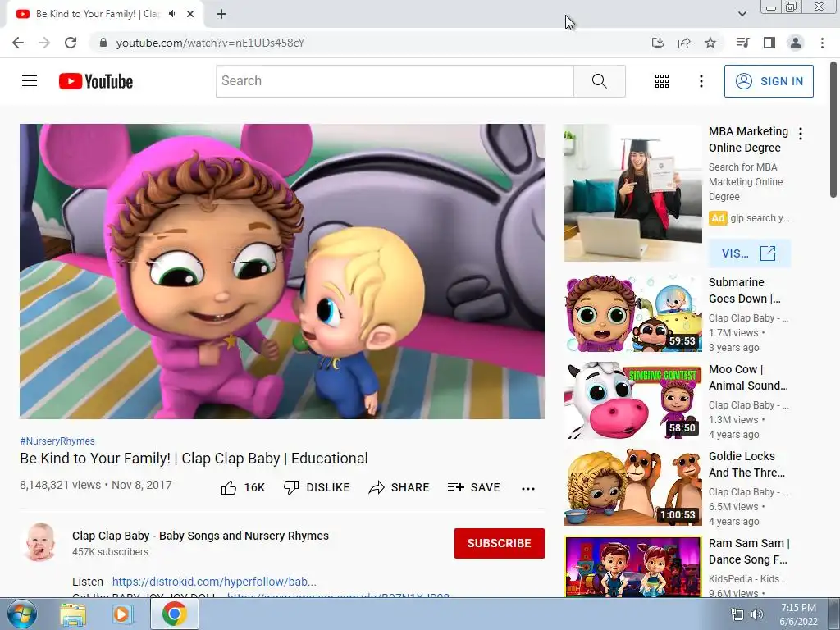Viewport: 840px width, 630px height.
Task: Open Chrome media controls icon
Action: pyautogui.click(x=742, y=43)
